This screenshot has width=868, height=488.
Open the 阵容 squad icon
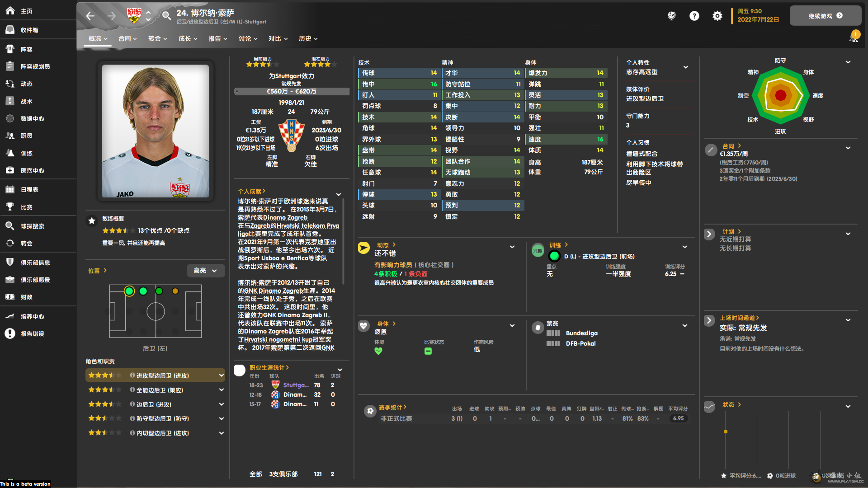click(x=10, y=49)
